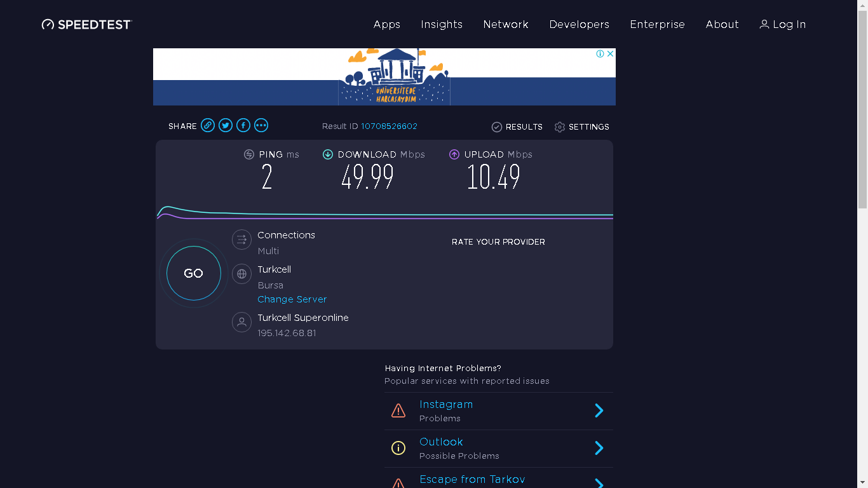Open the Escape from Tarkov link
Image resolution: width=868 pixels, height=488 pixels.
click(x=472, y=479)
